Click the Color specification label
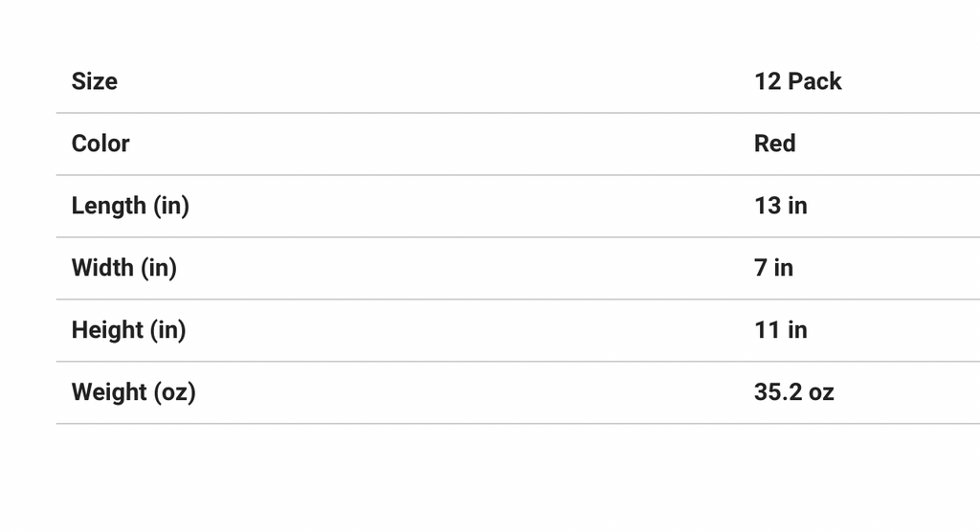980x532 pixels. pos(100,144)
